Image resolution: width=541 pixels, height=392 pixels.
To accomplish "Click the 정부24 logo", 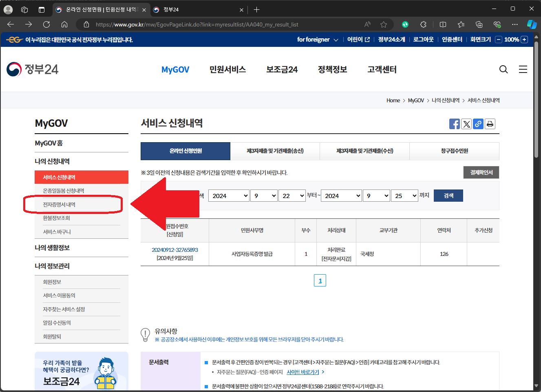I will coord(33,69).
